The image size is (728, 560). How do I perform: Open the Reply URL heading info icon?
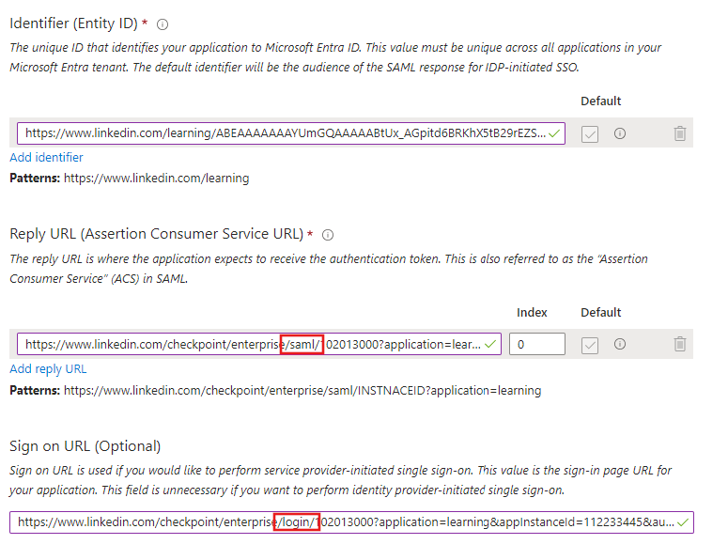(327, 235)
